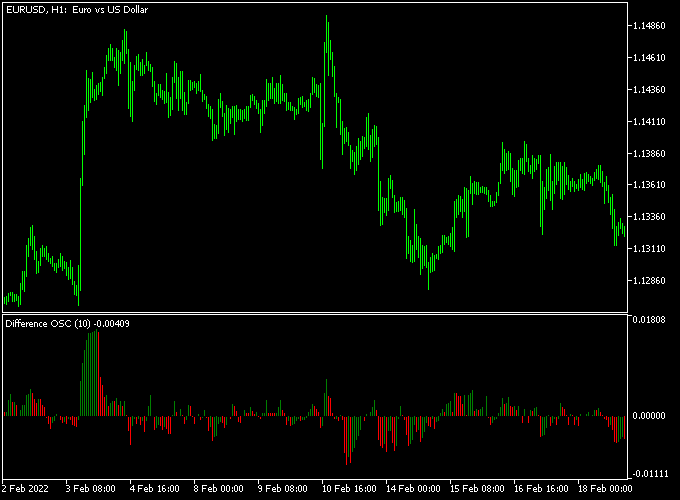Viewport: 680px width, 500px height.
Task: Click oscillator scale value -0.01111
Action: pyautogui.click(x=650, y=474)
